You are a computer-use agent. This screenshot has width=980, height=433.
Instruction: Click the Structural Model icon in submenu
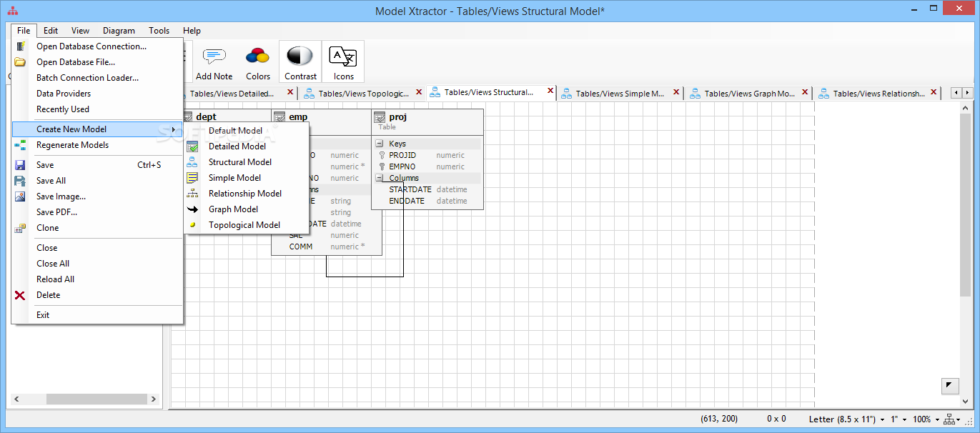[x=192, y=162]
